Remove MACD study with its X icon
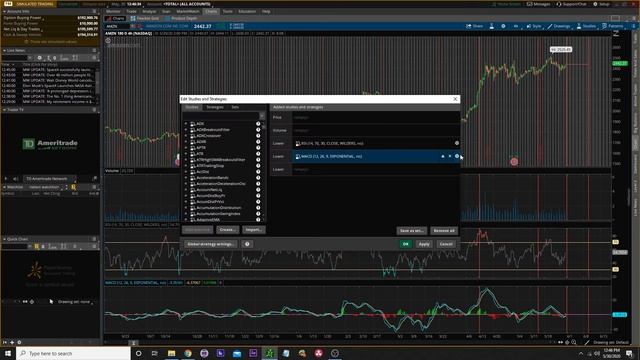 [450, 156]
